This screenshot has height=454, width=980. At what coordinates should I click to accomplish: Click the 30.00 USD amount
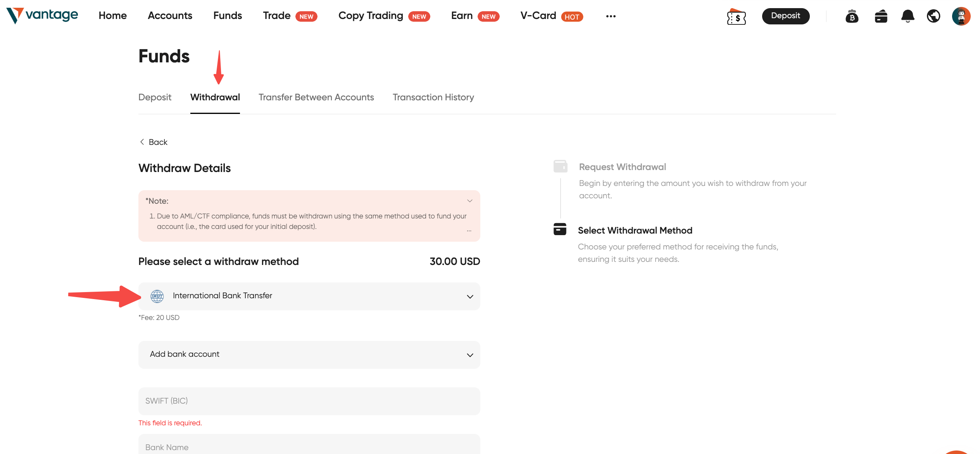[455, 261]
